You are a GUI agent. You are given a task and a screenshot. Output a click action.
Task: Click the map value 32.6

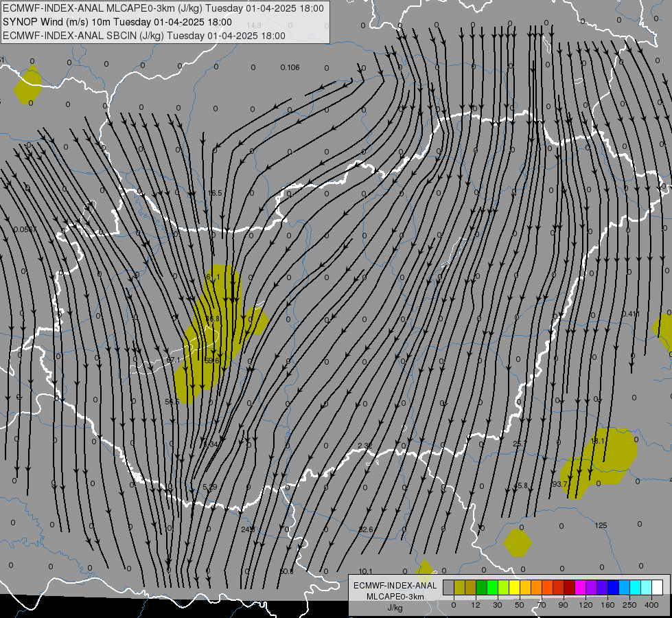click(366, 530)
